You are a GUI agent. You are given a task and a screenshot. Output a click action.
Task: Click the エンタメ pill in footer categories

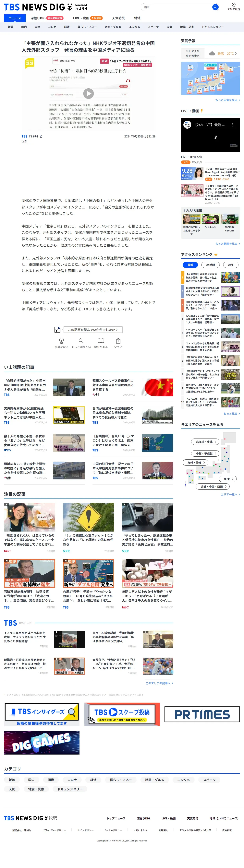tap(183, 780)
